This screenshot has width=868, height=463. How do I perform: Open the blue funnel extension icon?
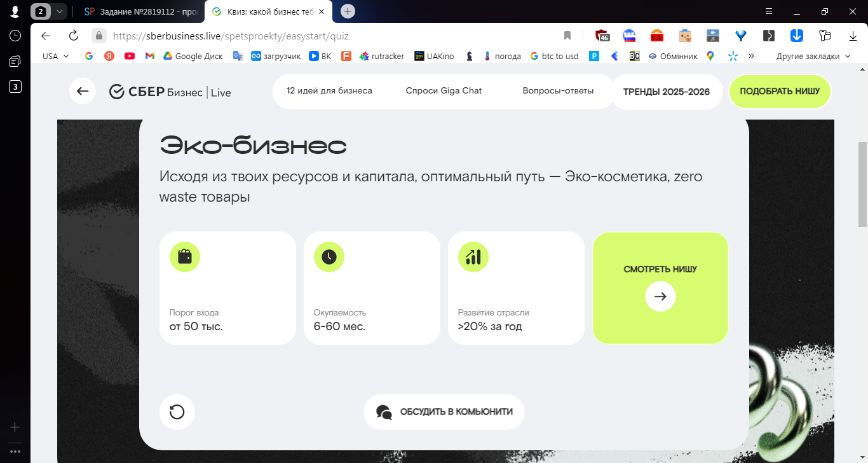click(x=740, y=36)
